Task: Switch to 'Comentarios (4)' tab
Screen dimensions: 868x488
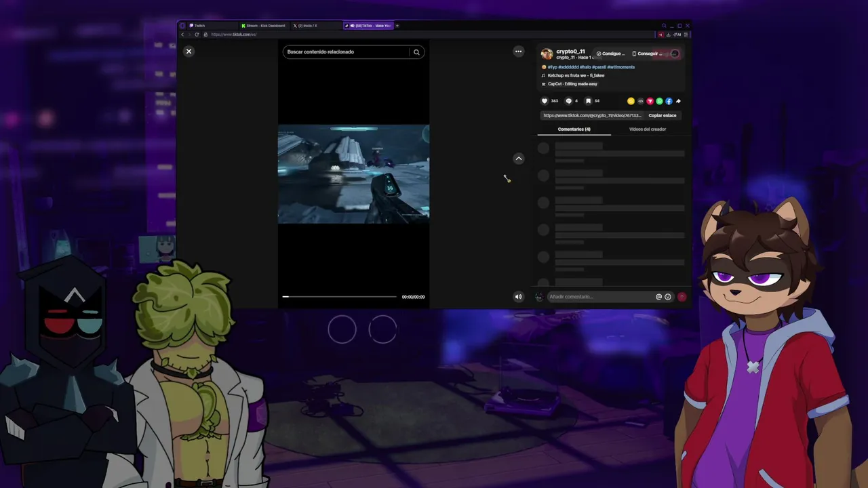Action: pyautogui.click(x=574, y=129)
